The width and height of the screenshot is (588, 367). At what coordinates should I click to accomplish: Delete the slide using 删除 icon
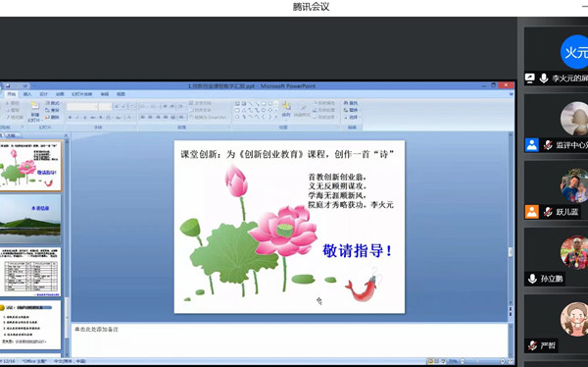coord(48,117)
